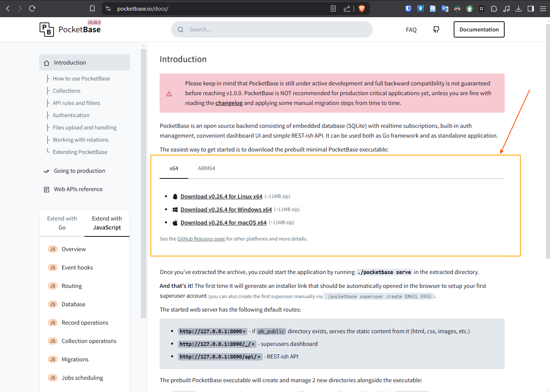
Task: Open the JS Event hooks page
Action: [x=77, y=267]
